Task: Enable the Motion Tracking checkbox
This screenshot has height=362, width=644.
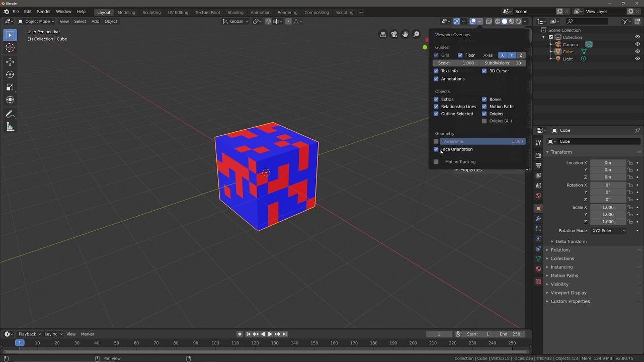Action: [436, 161]
